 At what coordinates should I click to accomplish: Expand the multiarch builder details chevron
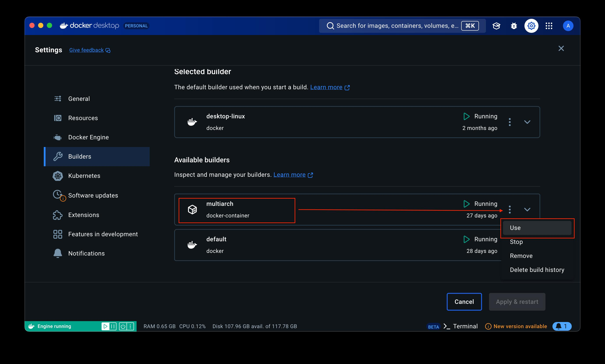[x=527, y=210]
